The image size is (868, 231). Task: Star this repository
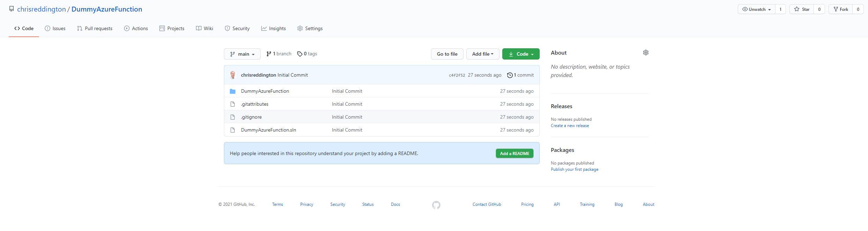802,9
